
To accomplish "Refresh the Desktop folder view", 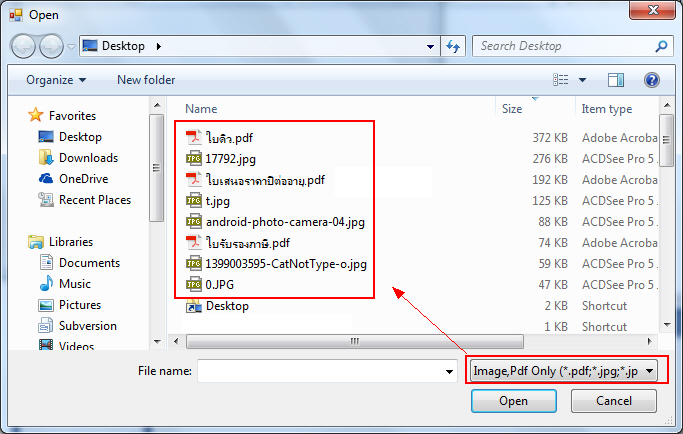I will point(453,46).
